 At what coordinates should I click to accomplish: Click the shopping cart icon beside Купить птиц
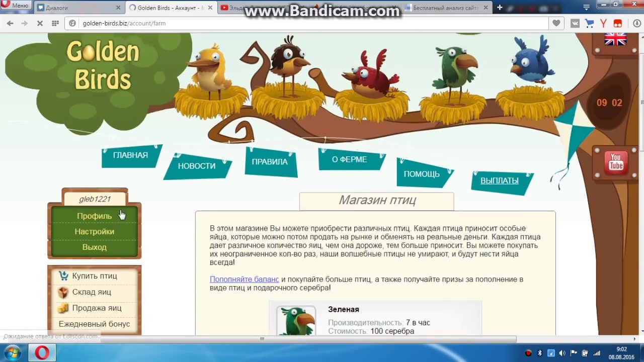tap(63, 276)
